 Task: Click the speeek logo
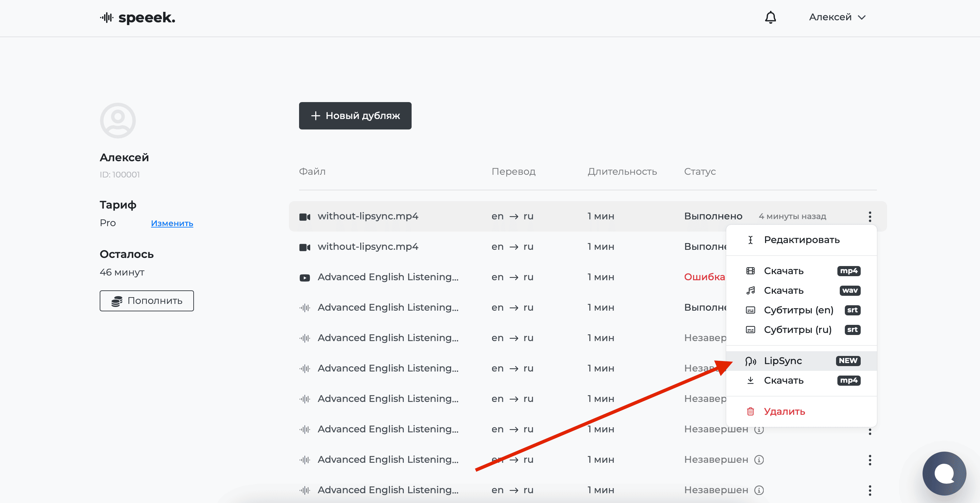(x=137, y=18)
